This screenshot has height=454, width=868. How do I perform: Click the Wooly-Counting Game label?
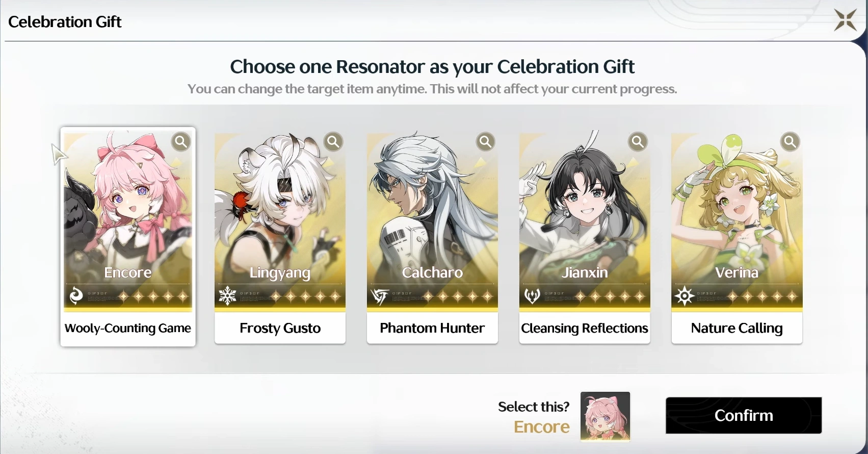(x=128, y=328)
